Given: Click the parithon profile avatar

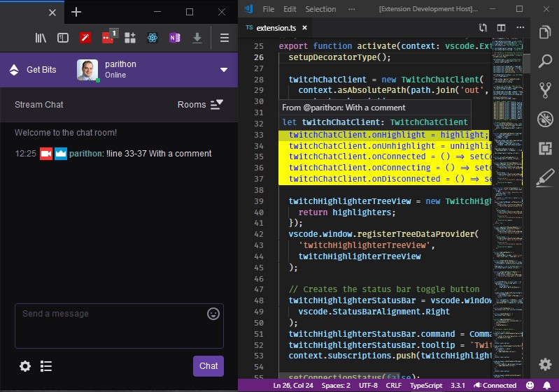Looking at the screenshot, I should (x=87, y=70).
